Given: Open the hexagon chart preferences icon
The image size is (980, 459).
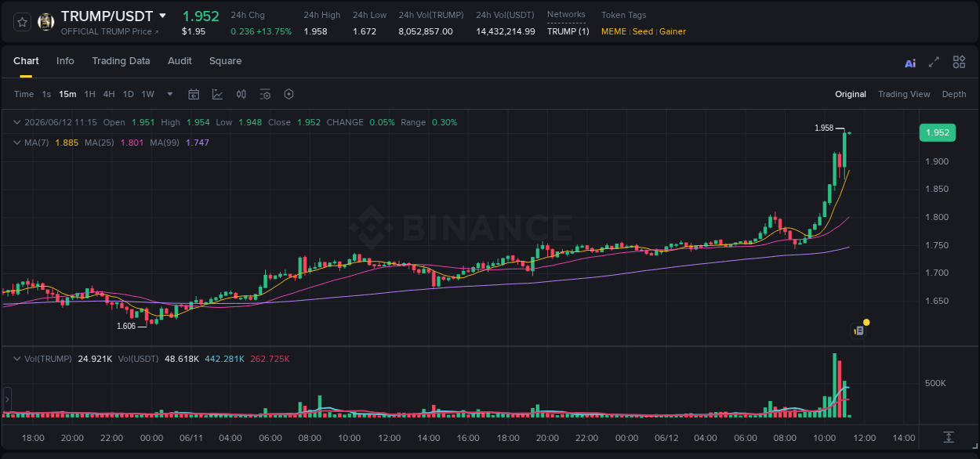Looking at the screenshot, I should [x=289, y=94].
